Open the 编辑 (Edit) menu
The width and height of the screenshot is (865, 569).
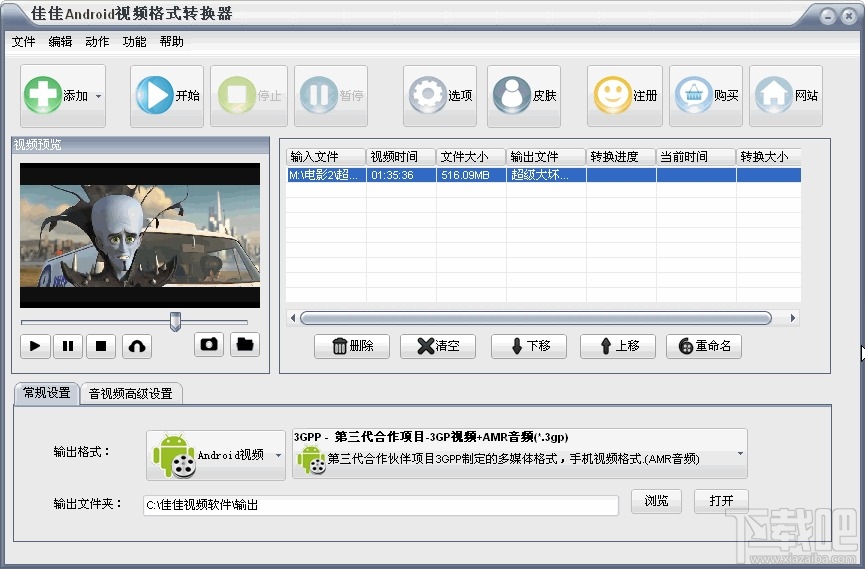pos(60,41)
